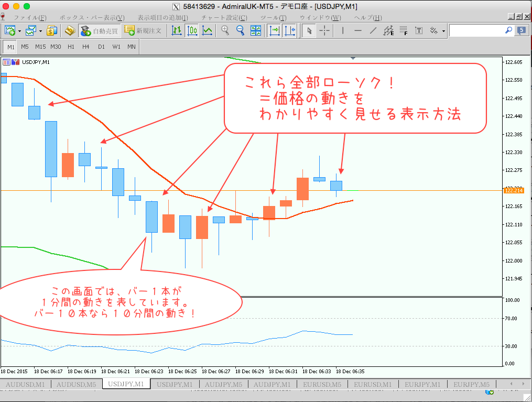Image resolution: width=532 pixels, height=402 pixels.
Task: Open the new chart dropdown arrow
Action: 20,31
